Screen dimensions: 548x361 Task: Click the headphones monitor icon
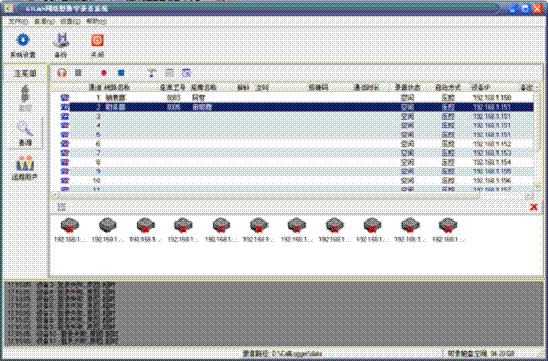click(62, 73)
